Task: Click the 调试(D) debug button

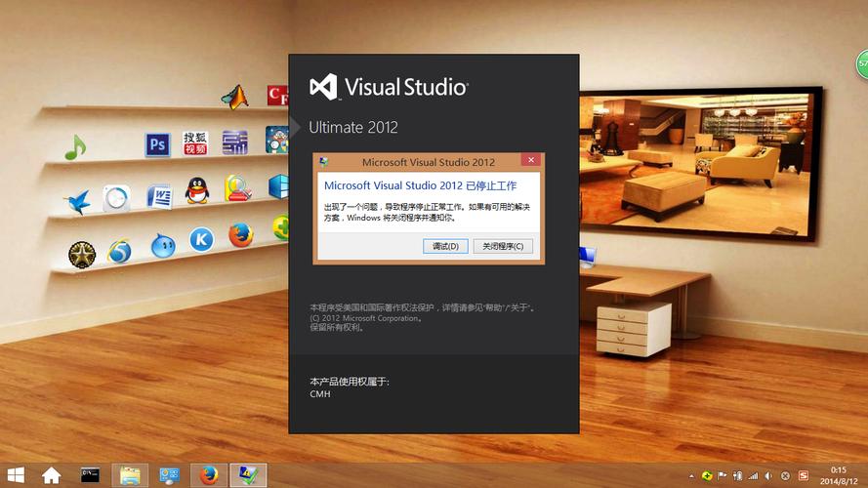Action: (445, 246)
